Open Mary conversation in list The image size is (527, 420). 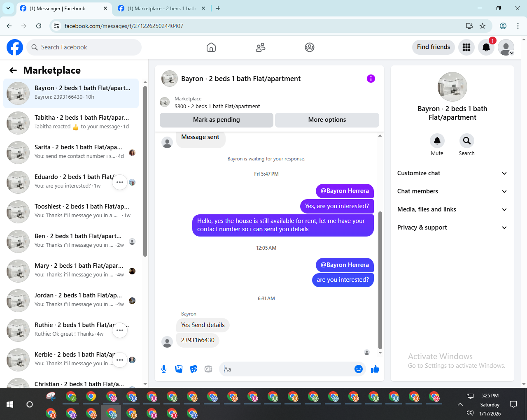click(71, 271)
